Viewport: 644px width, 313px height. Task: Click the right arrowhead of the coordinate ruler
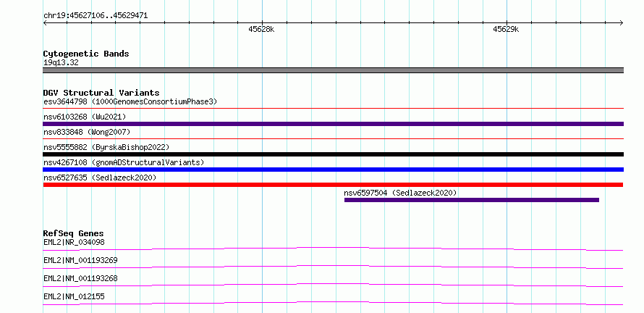tap(622, 22)
